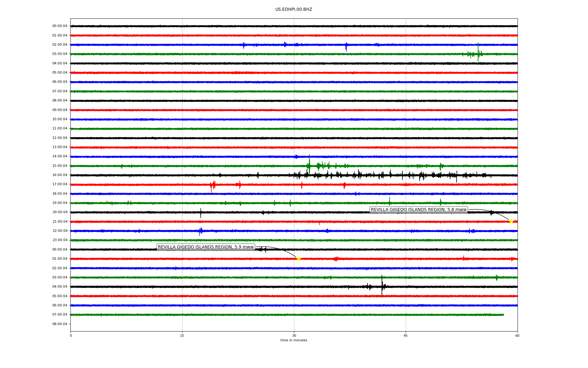Click the x-axis tick label 30

294,335
